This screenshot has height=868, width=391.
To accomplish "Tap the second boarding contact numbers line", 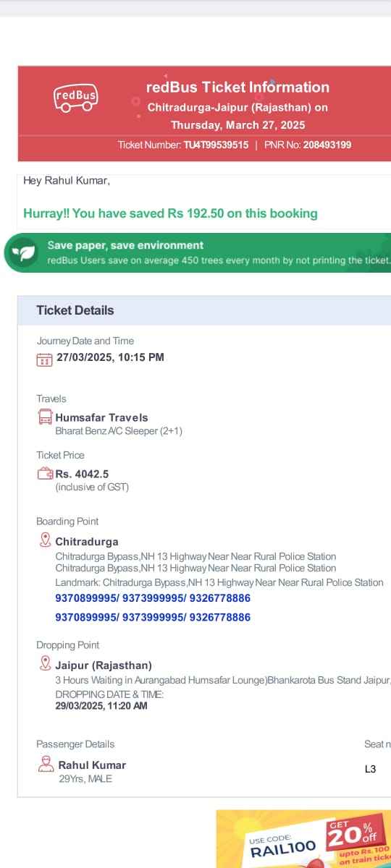I will point(153,617).
